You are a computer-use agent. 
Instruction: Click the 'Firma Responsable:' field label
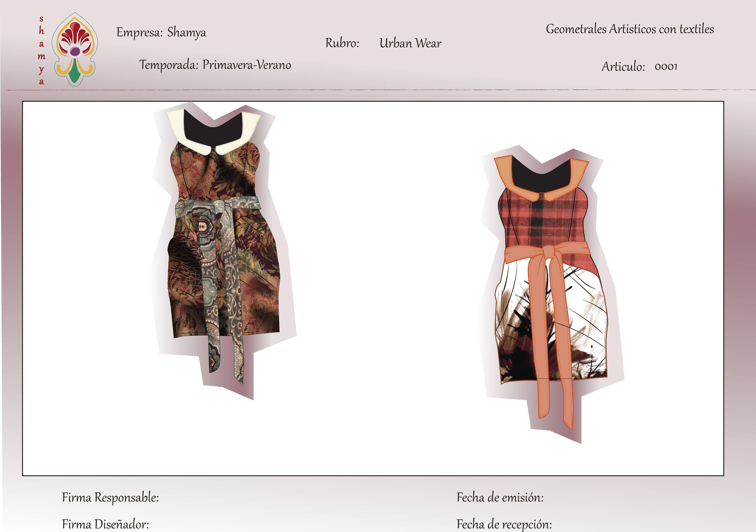[110, 497]
